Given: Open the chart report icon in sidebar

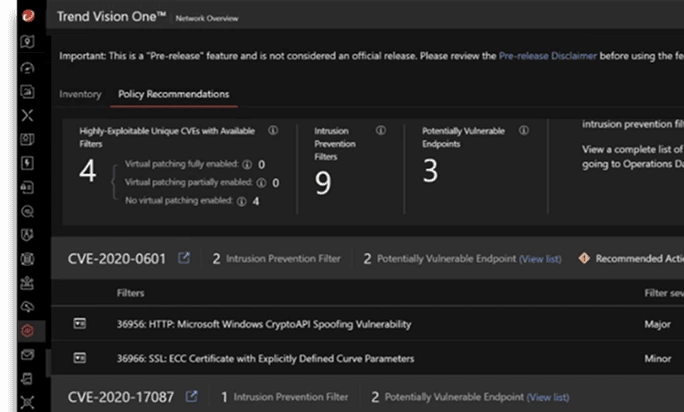Looking at the screenshot, I should pos(27,92).
